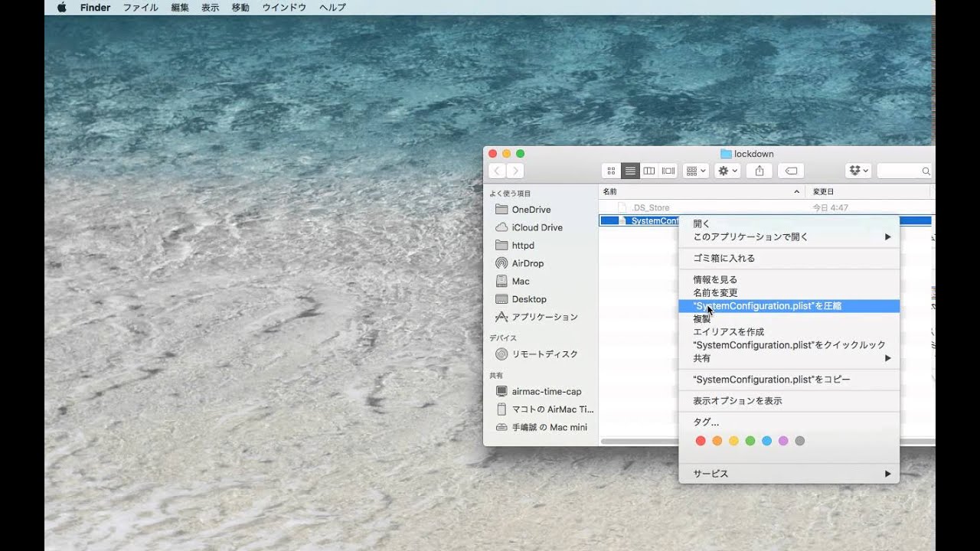Screen dimensions: 980x551
Task: Click the Finder search field
Action: (x=904, y=171)
